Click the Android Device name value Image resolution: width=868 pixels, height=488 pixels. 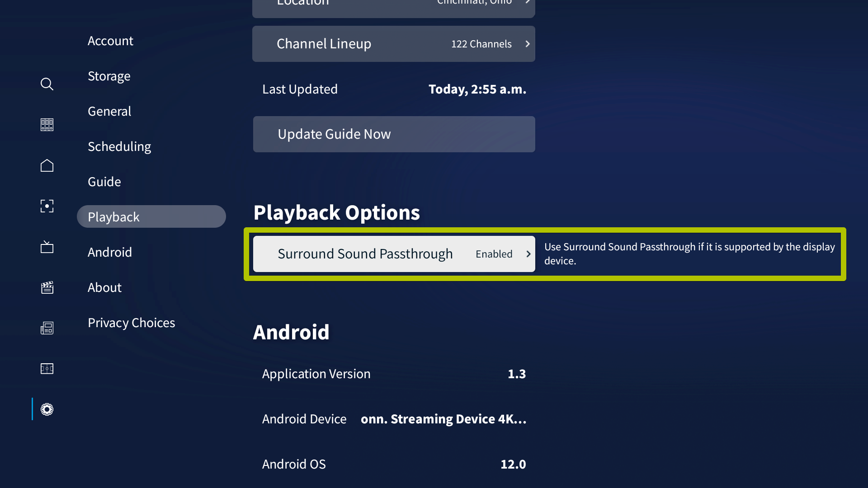443,419
